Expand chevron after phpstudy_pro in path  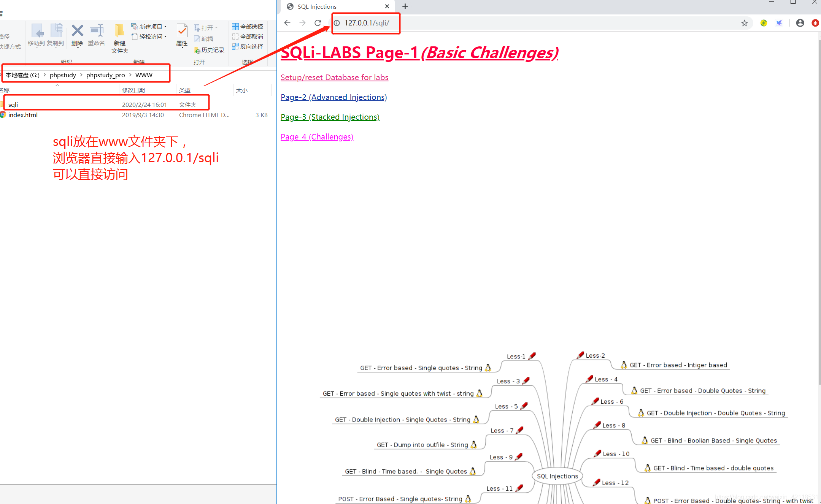click(x=130, y=75)
